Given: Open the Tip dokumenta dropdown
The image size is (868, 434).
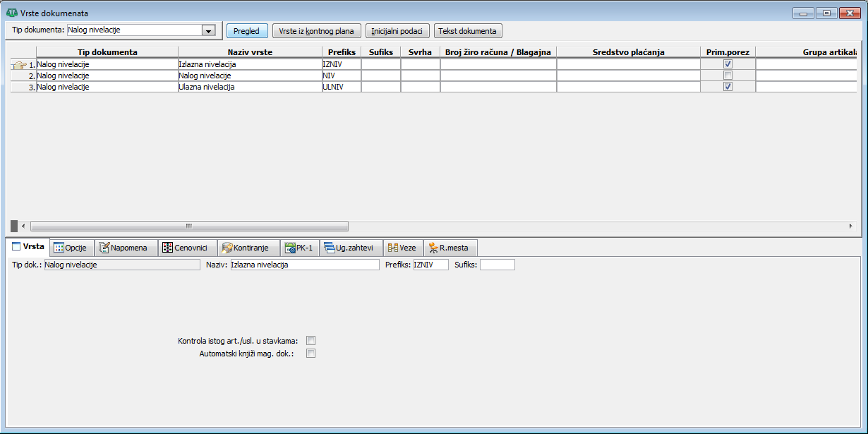Looking at the screenshot, I should [208, 31].
